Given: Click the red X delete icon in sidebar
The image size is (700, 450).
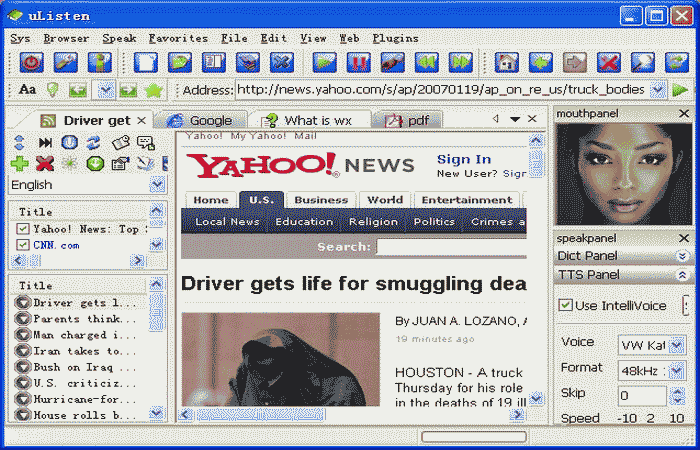Looking at the screenshot, I should 44,163.
